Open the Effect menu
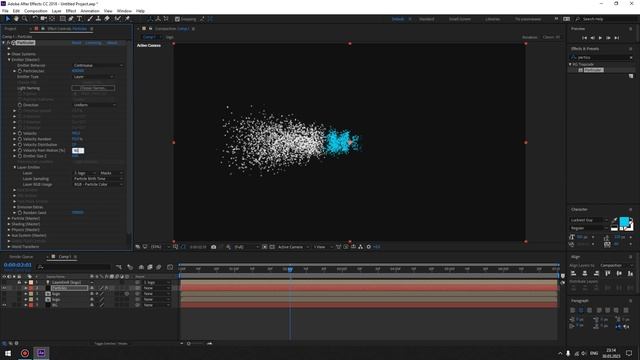Screen dimensions: 640x360 pos(71,11)
